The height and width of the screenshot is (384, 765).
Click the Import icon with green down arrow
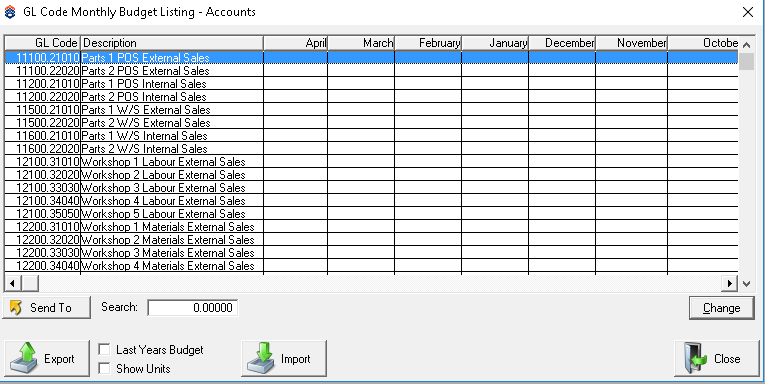coord(261,358)
